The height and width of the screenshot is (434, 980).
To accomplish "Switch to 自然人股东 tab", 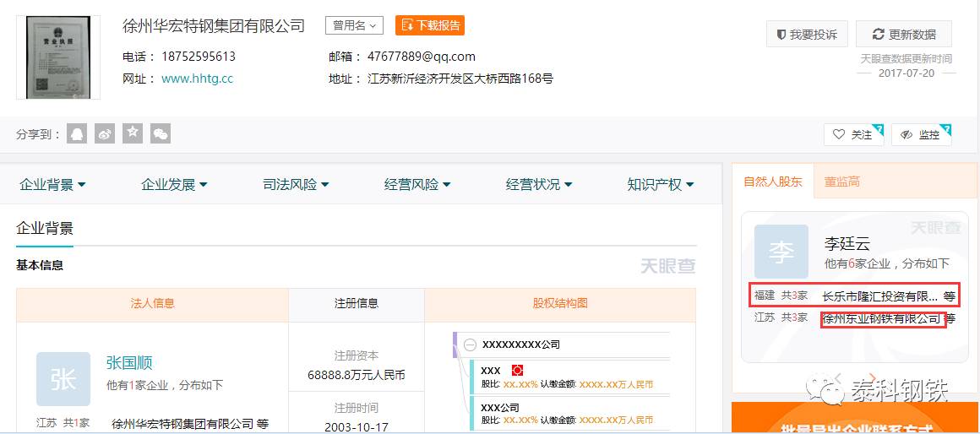I will (x=772, y=182).
